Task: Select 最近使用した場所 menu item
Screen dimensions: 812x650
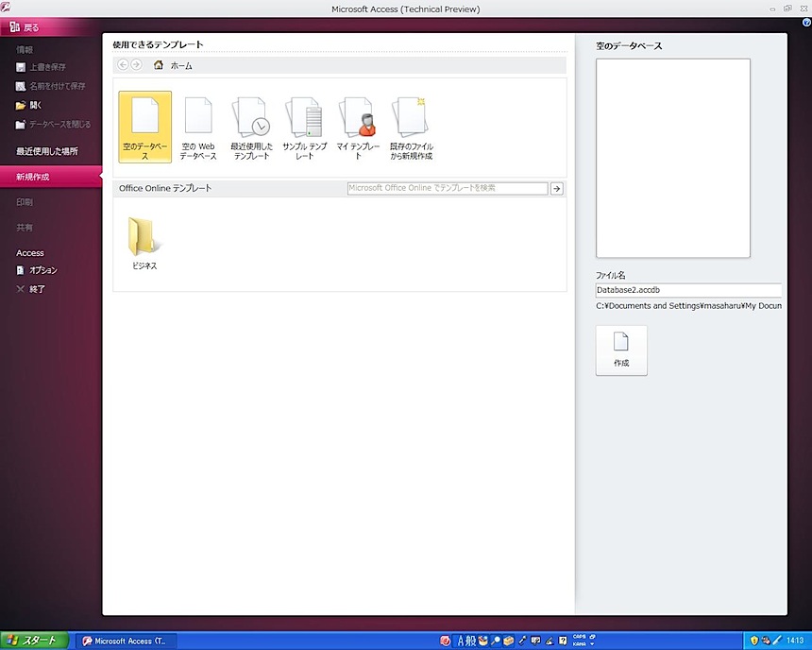Action: tap(47, 151)
